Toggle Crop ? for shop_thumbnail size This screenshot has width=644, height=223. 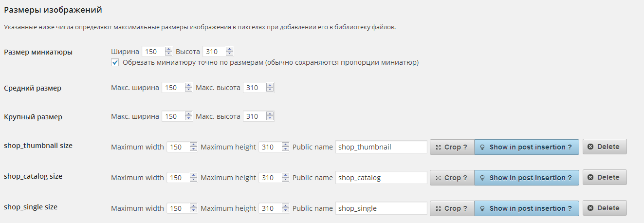pos(452,147)
